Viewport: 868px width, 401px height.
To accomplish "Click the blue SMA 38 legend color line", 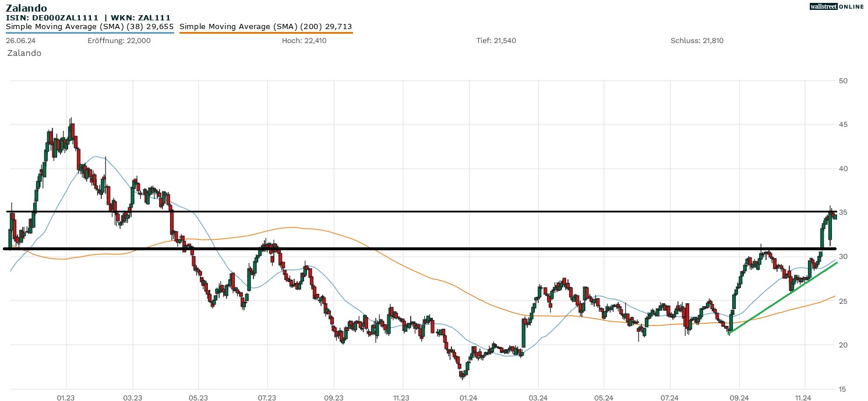I will (x=90, y=33).
